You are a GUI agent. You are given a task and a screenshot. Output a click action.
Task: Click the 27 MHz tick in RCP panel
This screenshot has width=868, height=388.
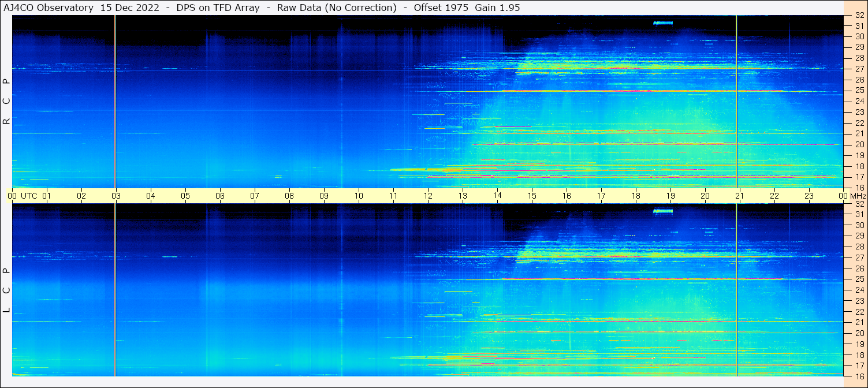859,69
